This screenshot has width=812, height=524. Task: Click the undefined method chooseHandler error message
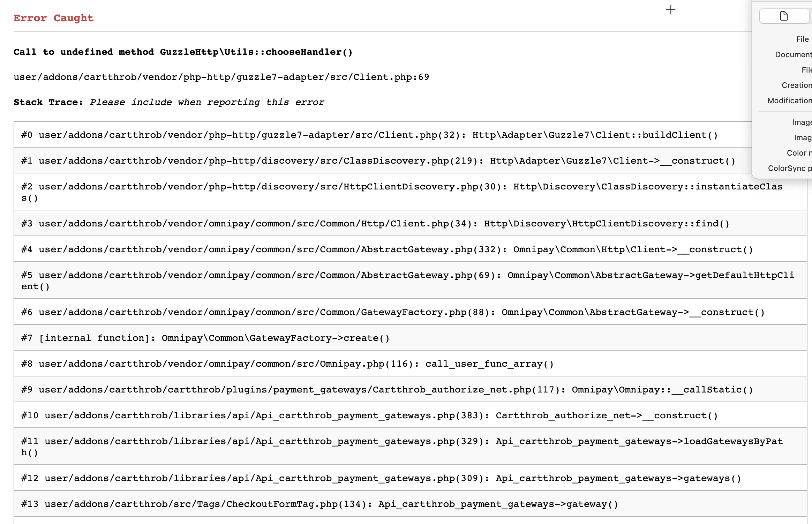click(x=183, y=52)
